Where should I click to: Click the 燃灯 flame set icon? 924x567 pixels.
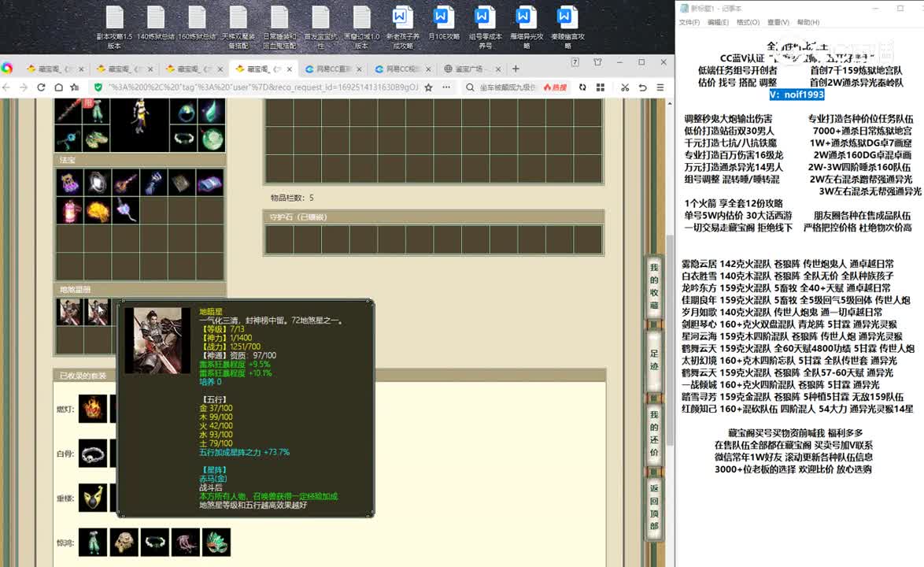point(93,409)
